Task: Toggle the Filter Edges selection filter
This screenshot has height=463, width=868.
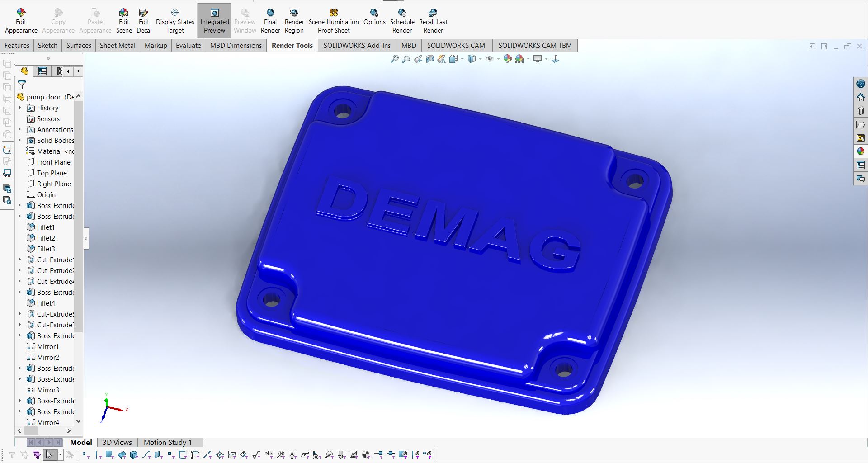Action: (x=98, y=455)
